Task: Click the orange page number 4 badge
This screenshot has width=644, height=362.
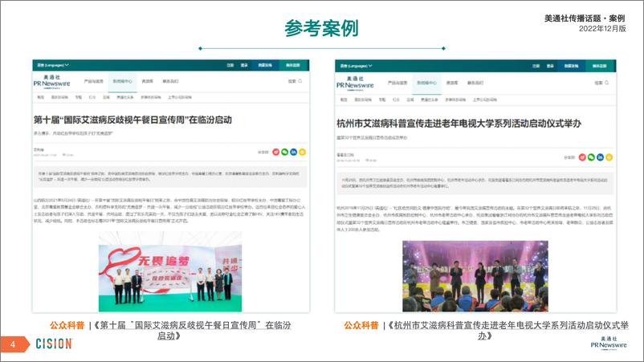Action: point(14,344)
